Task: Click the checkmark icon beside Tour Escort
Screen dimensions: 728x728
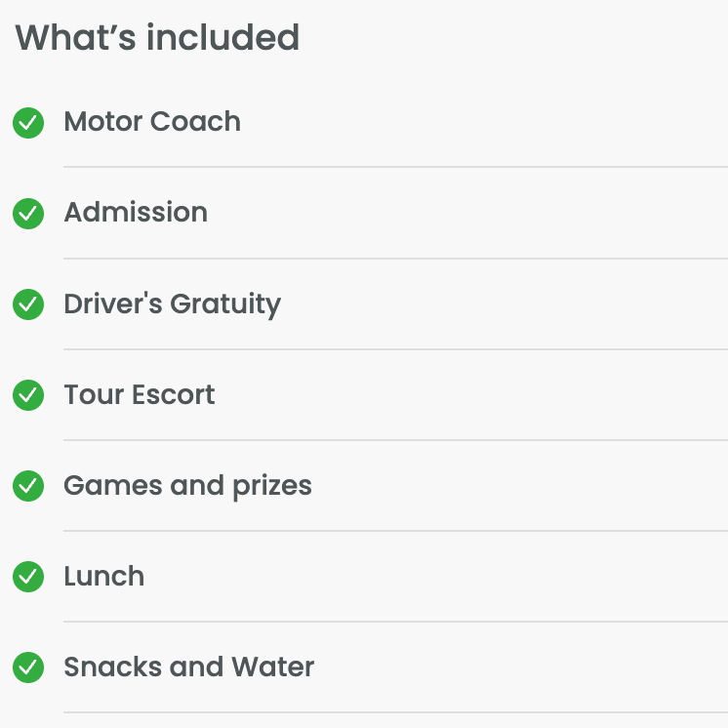Action: (x=28, y=395)
